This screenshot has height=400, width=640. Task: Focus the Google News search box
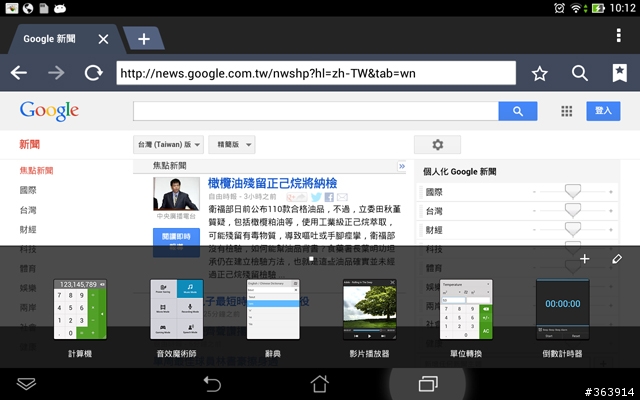[x=316, y=111]
